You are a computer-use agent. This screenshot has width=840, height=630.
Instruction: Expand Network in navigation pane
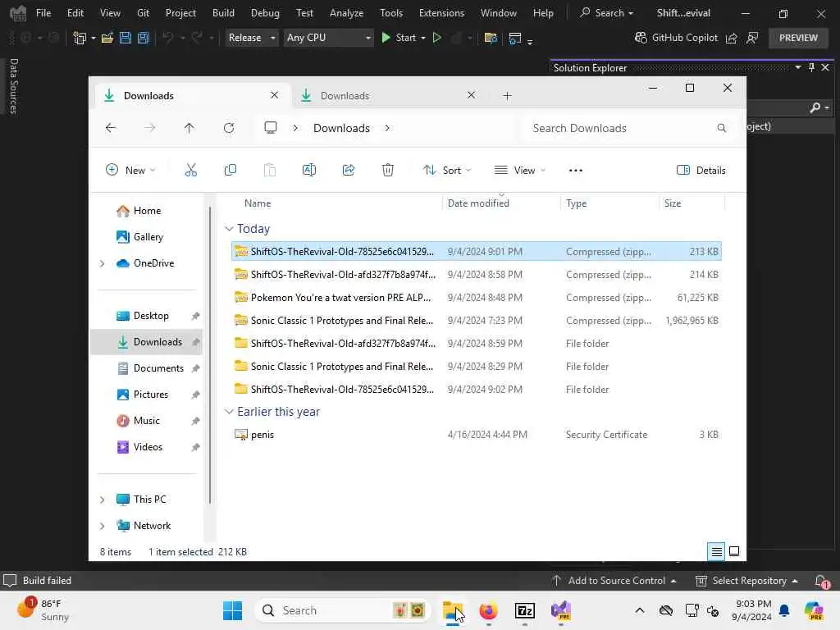103,526
